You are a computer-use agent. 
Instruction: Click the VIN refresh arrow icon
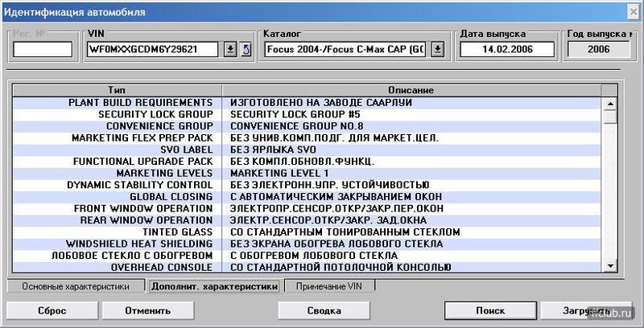[x=246, y=50]
